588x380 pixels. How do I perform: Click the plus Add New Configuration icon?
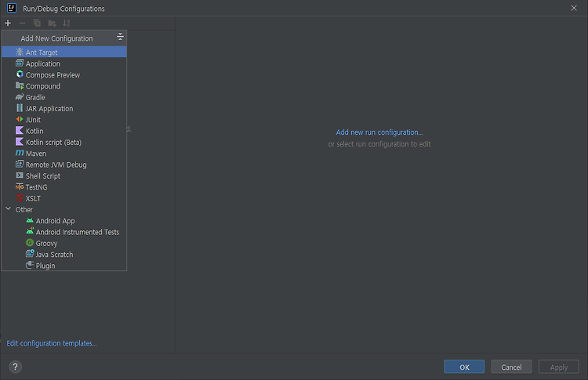[x=8, y=24]
